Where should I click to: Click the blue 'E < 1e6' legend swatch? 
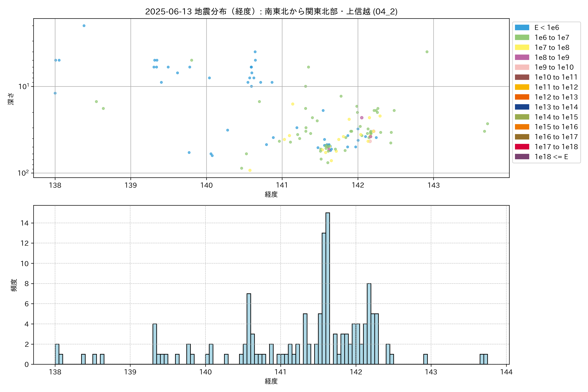click(x=522, y=27)
